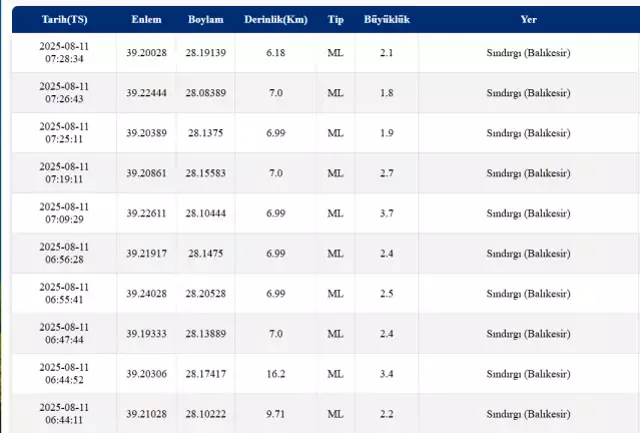Click latitude value 39.20306
Viewport: 640px width, 433px height.
point(146,374)
